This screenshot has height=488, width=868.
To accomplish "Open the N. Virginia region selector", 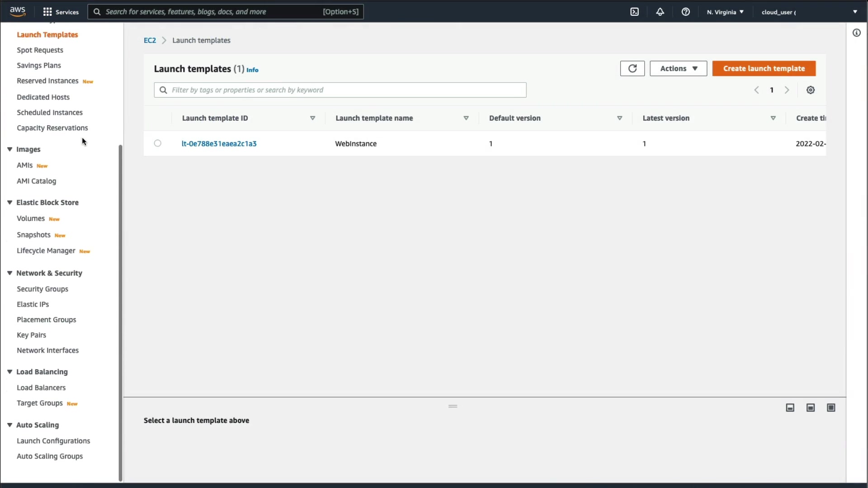I will click(725, 12).
